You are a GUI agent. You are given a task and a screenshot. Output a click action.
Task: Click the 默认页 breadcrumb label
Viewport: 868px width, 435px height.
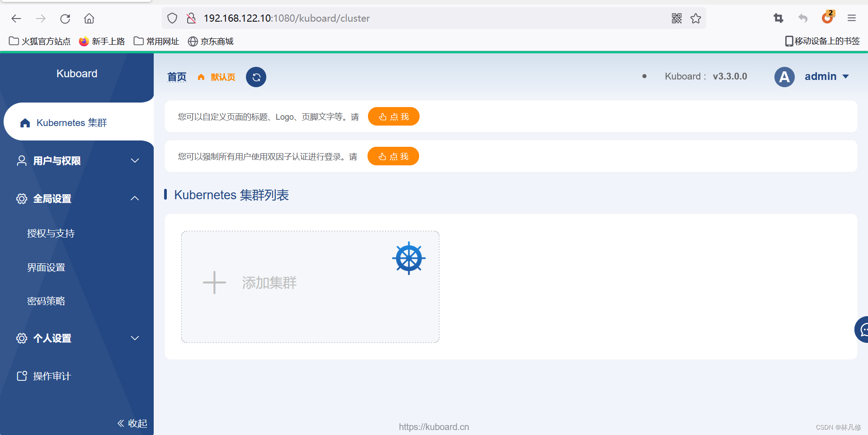pos(223,77)
